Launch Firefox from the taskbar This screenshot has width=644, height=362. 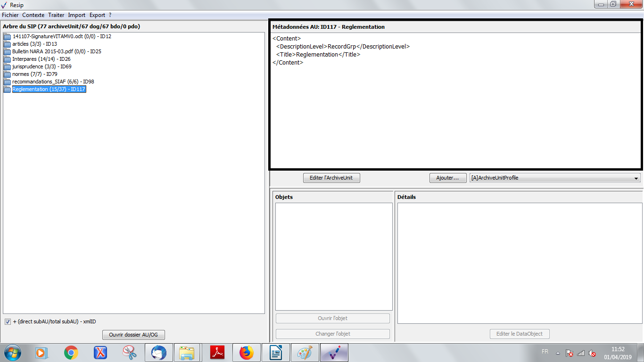(x=246, y=352)
